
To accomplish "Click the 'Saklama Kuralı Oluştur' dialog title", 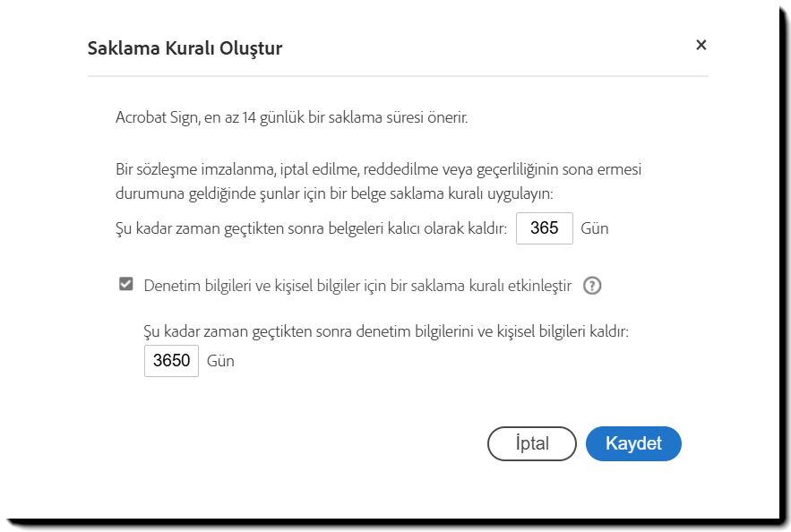I will click(185, 48).
